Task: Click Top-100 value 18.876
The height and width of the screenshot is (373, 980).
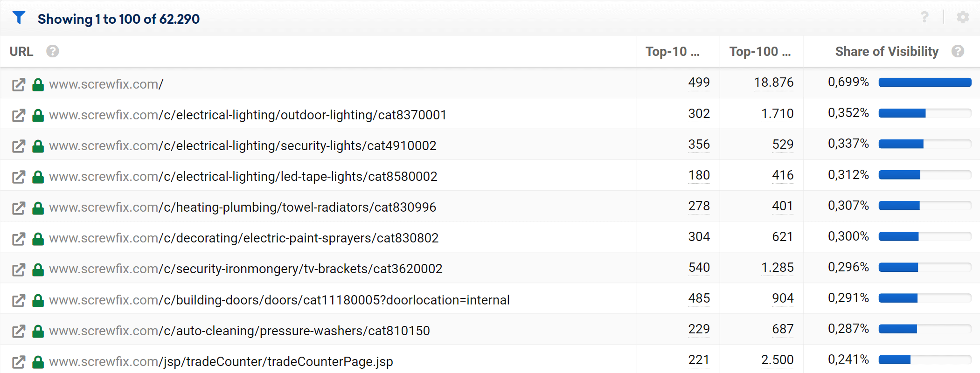Action: 774,83
